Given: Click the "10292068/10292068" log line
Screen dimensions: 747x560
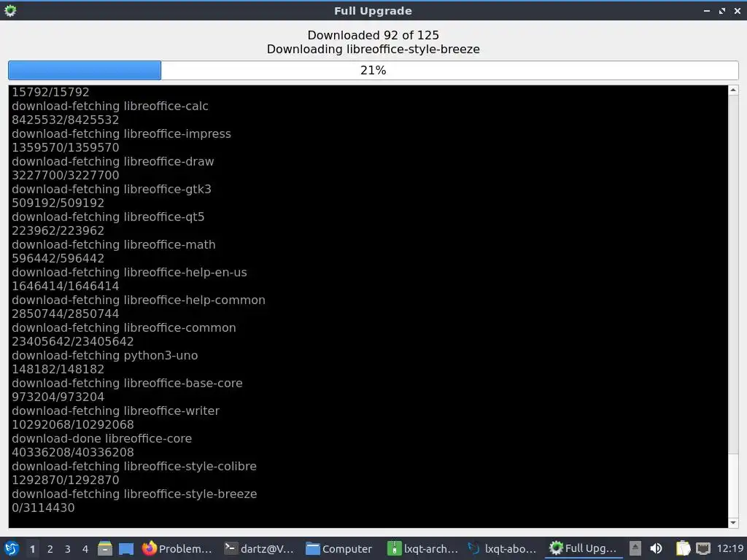Looking at the screenshot, I should 73,425.
